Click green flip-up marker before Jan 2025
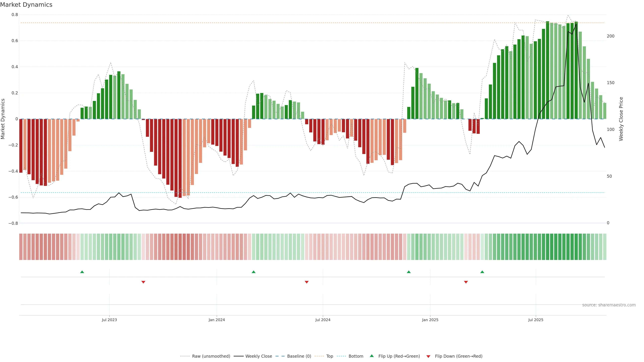The image size is (644, 362). pyautogui.click(x=409, y=272)
